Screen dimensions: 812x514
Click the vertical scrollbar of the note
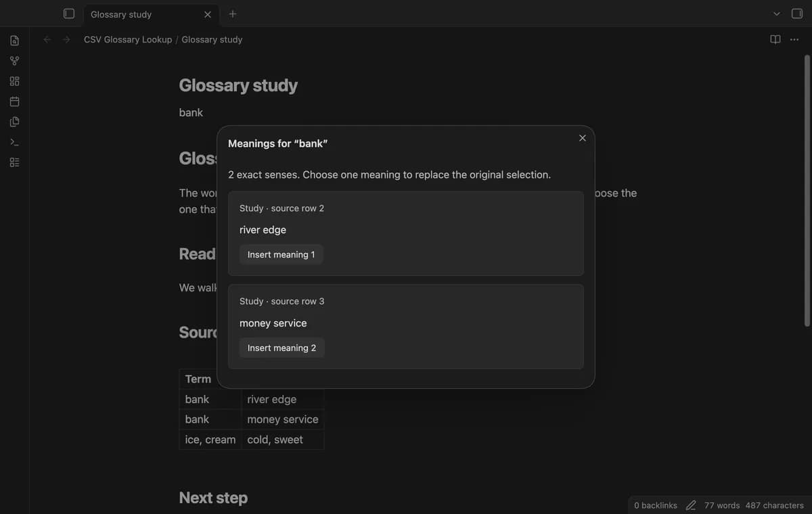[x=807, y=189]
